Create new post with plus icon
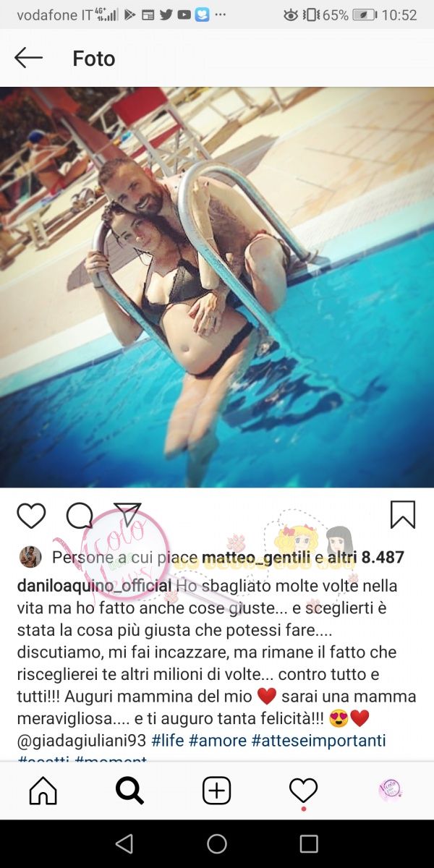 217,791
